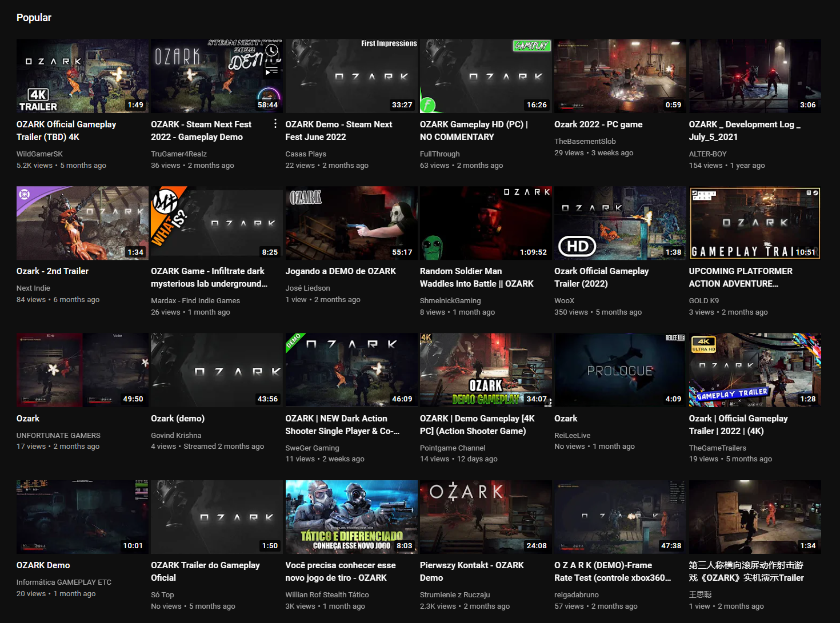This screenshot has height=623, width=840.
Task: Open Mardax - Find Indie Games channel
Action: (x=195, y=300)
